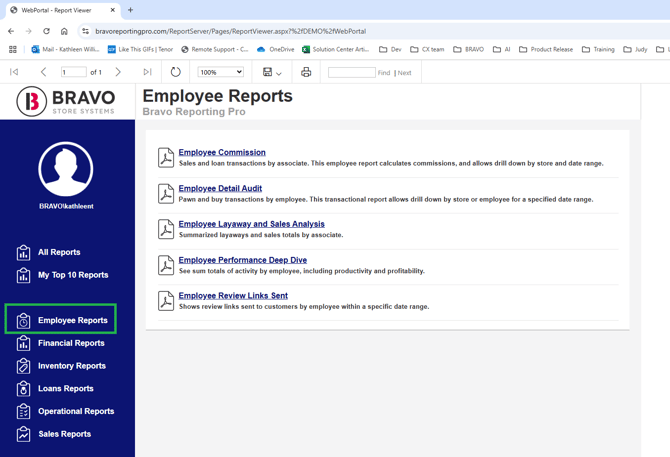
Task: Click the All Reports clipboard icon
Action: click(x=24, y=252)
